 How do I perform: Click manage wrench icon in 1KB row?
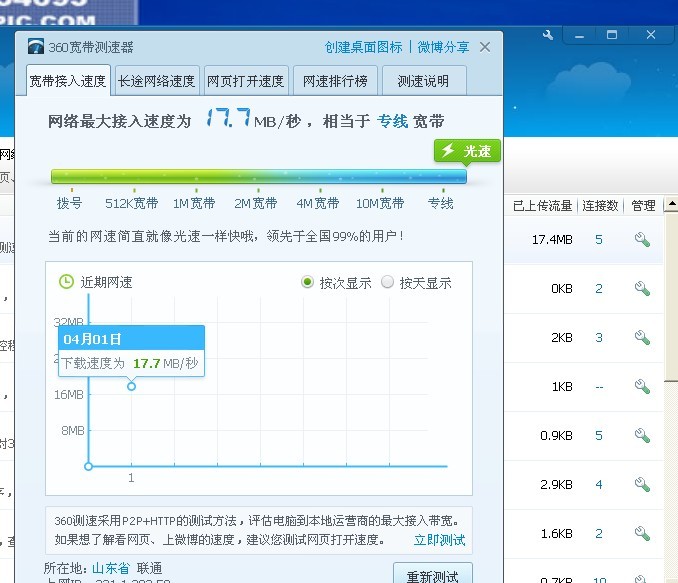pyautogui.click(x=642, y=386)
